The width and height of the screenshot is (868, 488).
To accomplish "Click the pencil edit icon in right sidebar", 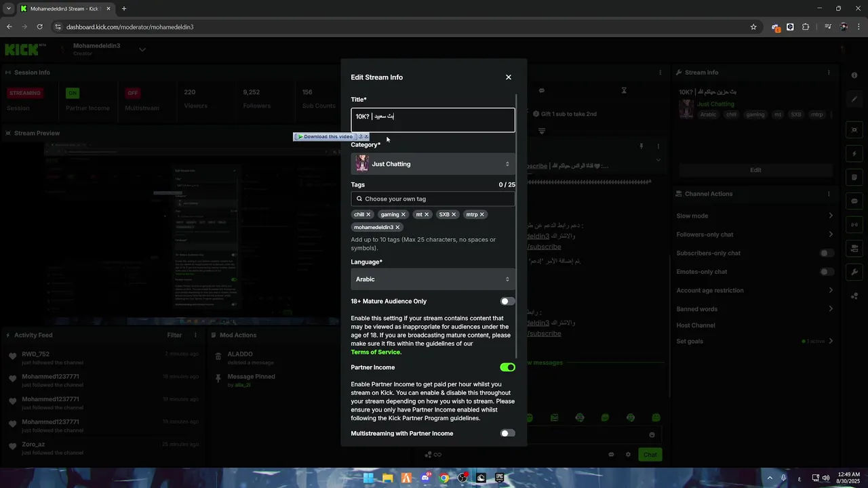I will (x=854, y=99).
